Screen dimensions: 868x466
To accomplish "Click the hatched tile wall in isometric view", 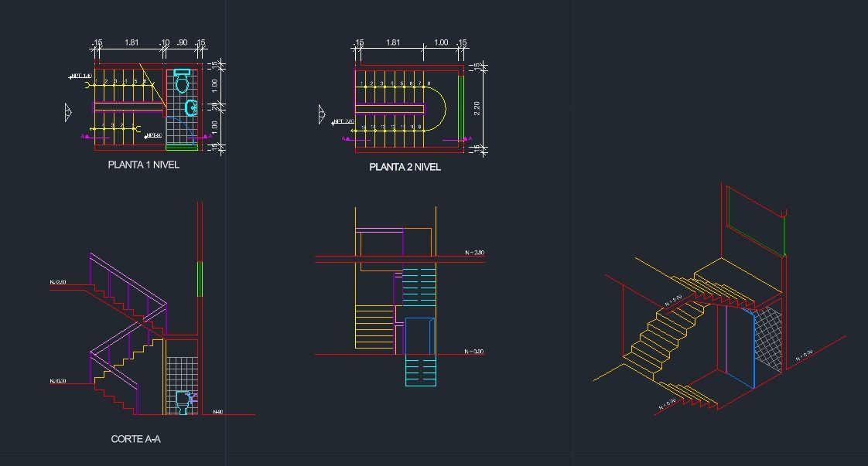I will click(x=768, y=338).
